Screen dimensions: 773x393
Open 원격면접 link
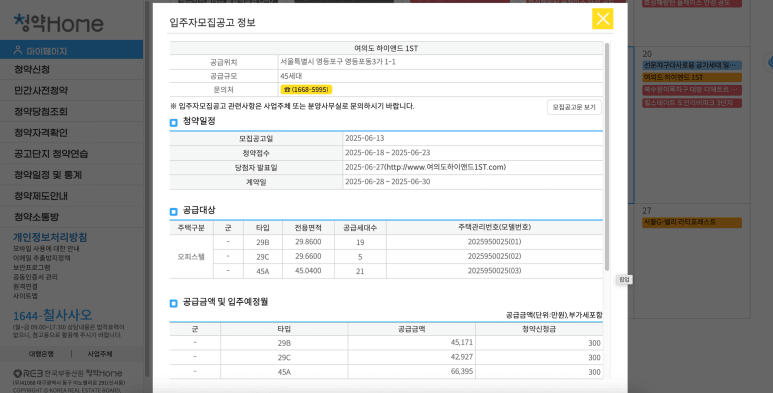[25, 286]
